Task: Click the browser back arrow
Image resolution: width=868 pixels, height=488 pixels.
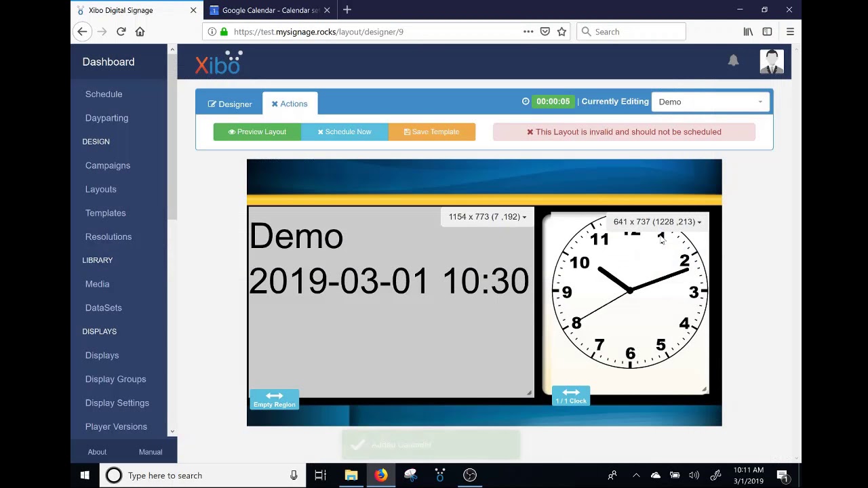Action: pos(82,31)
